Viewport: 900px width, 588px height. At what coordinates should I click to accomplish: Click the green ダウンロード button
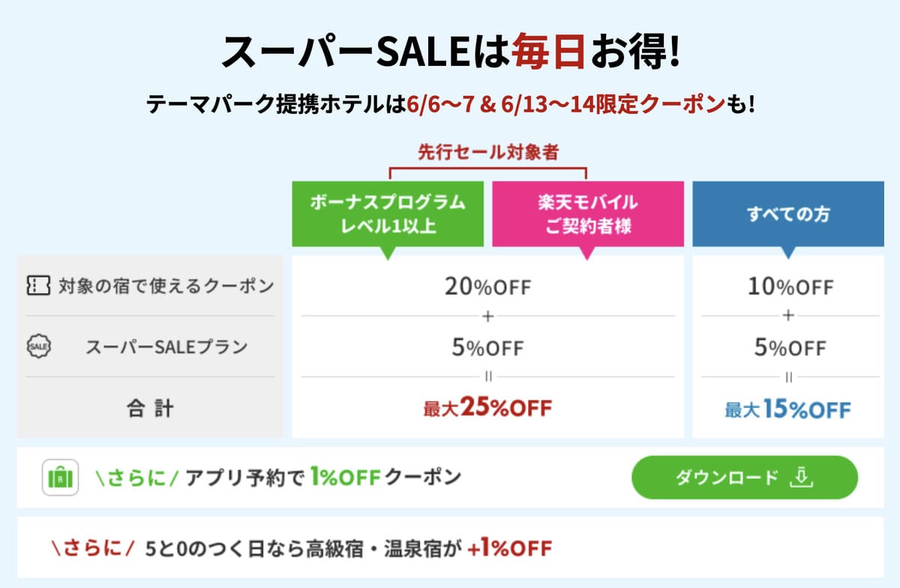[x=744, y=478]
